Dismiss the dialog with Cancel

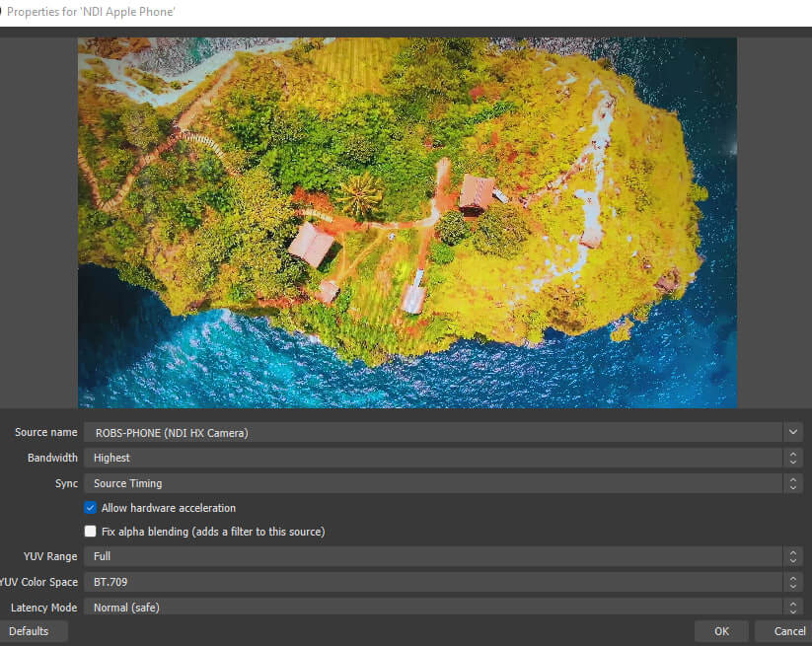(x=786, y=631)
